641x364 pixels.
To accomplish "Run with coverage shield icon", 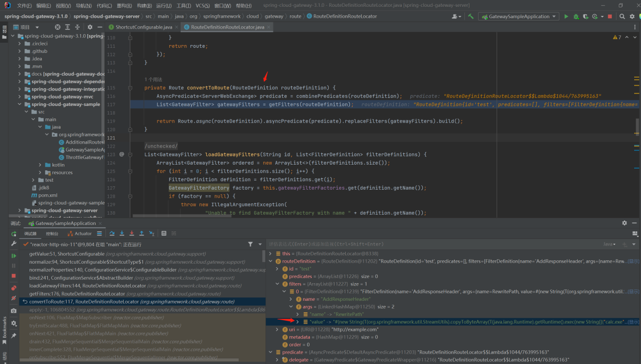I will click(585, 17).
